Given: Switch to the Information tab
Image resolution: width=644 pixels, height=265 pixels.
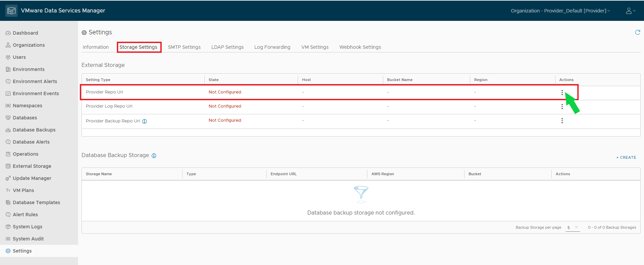Looking at the screenshot, I should click(96, 47).
